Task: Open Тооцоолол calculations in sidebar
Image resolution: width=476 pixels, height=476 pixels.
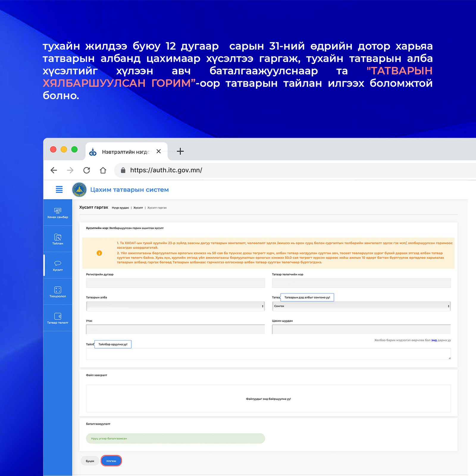Action: pyautogui.click(x=58, y=292)
